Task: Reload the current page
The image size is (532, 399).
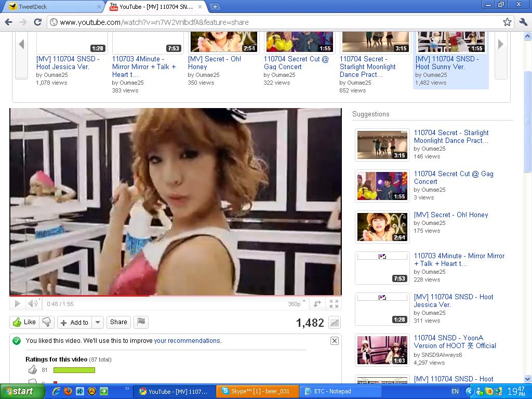Action: [37, 22]
